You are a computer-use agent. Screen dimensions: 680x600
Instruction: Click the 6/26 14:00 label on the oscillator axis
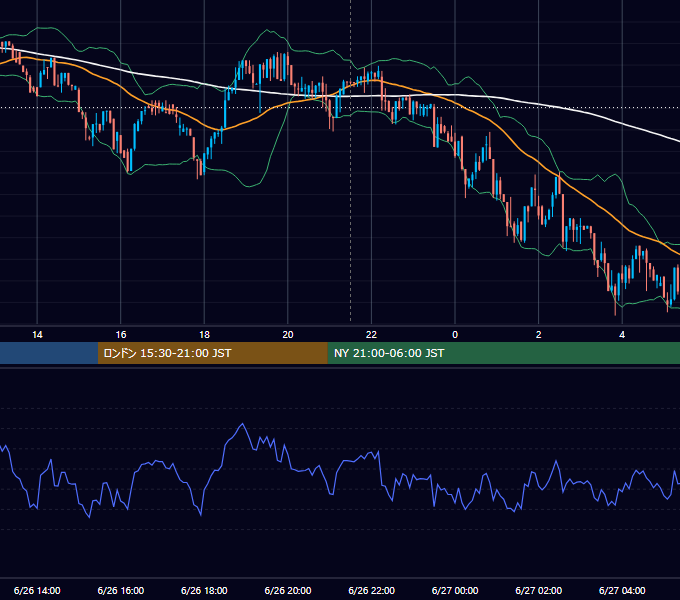pos(37,590)
